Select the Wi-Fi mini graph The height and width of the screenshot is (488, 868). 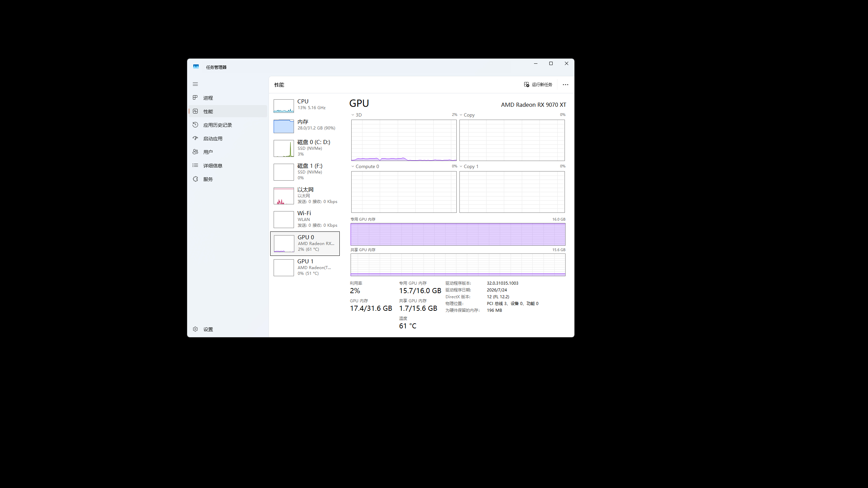tap(284, 220)
